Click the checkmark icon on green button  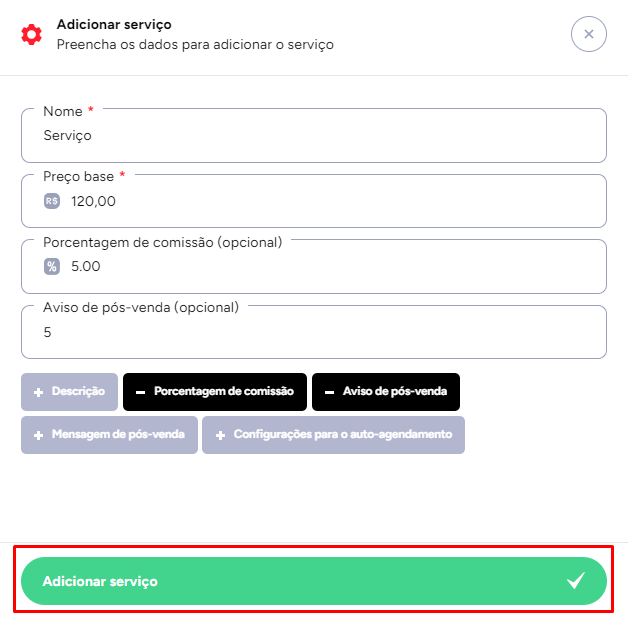pyautogui.click(x=576, y=581)
